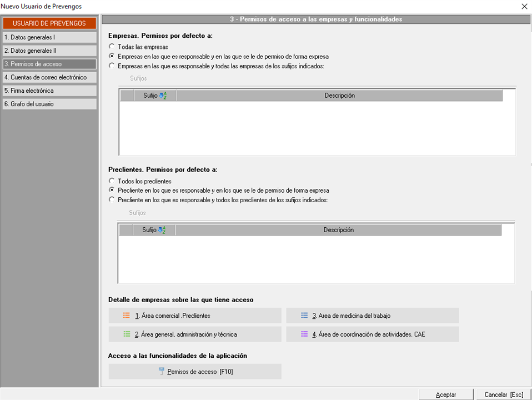Click the USUARIO DE PREVENGOS header button
532x400 pixels.
[49, 23]
